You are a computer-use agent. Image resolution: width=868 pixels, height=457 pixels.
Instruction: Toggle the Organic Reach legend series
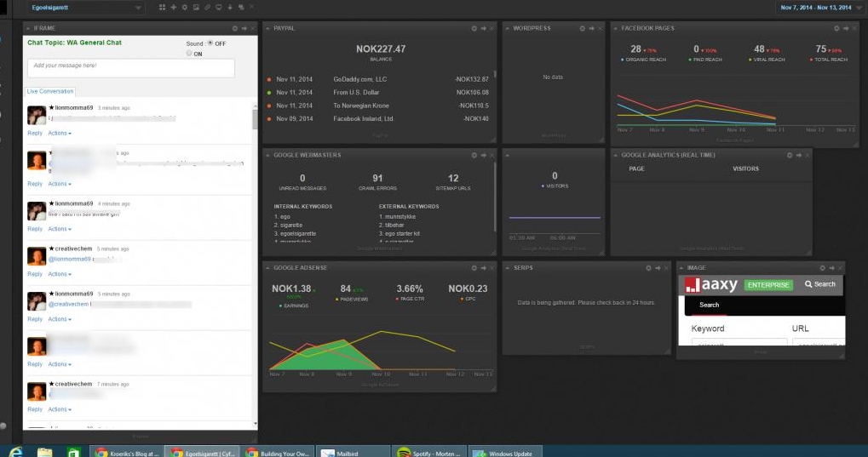click(x=643, y=60)
